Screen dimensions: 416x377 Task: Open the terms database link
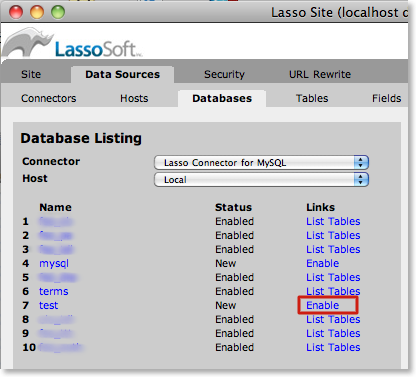coord(54,291)
